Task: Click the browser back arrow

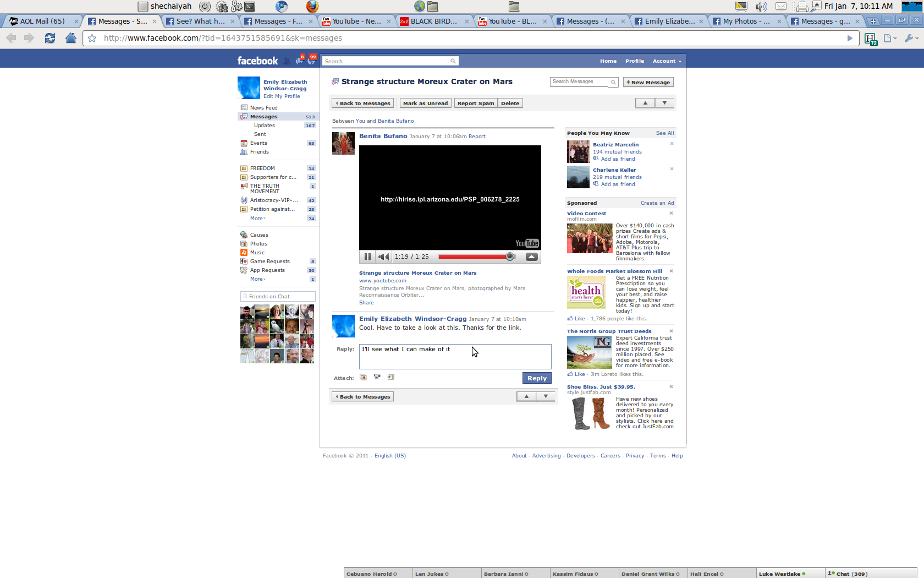Action: 11,38
